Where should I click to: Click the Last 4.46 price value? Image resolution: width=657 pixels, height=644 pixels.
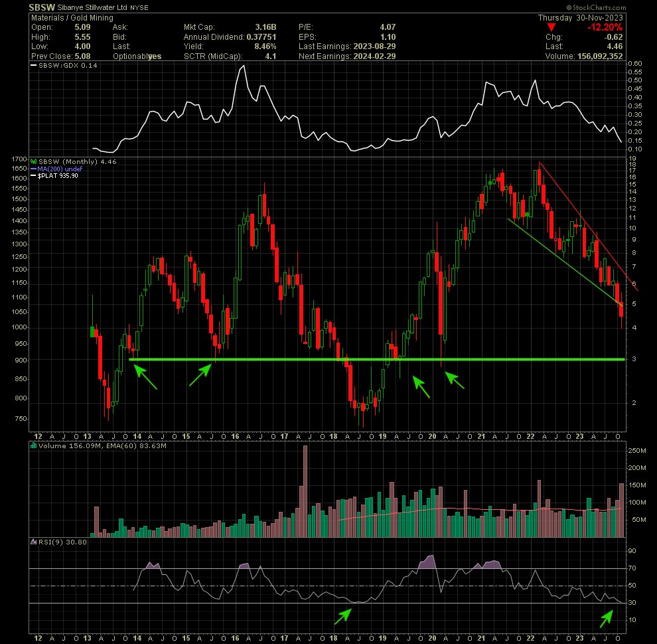615,46
